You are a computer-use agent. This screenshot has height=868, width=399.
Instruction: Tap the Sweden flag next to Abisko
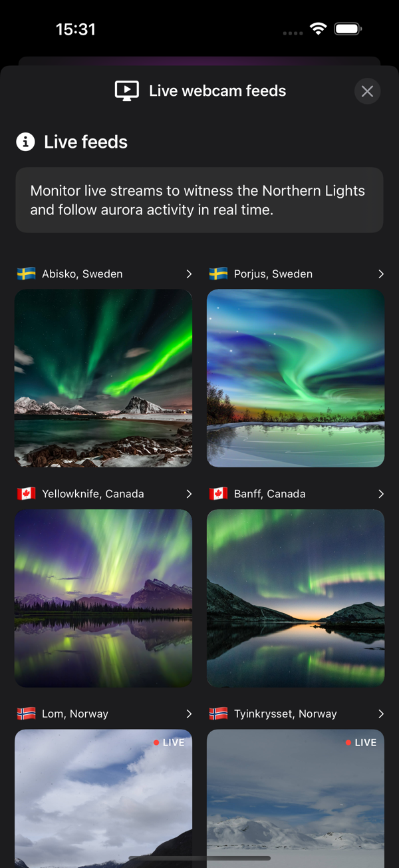(x=26, y=274)
